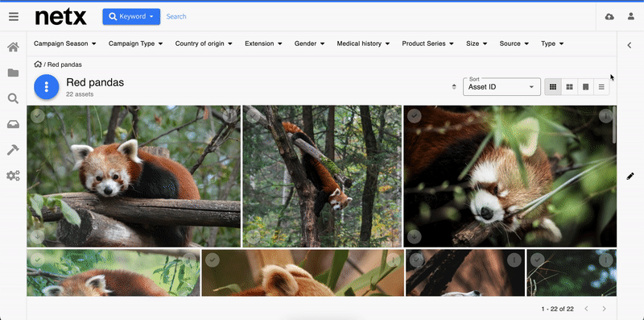Image resolution: width=644 pixels, height=320 pixels.
Task: Expand the Campaign Season filter
Action: pos(65,44)
